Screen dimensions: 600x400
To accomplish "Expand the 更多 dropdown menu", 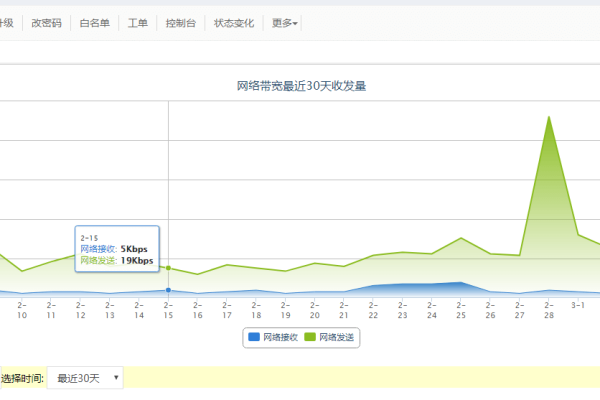I will coord(284,23).
